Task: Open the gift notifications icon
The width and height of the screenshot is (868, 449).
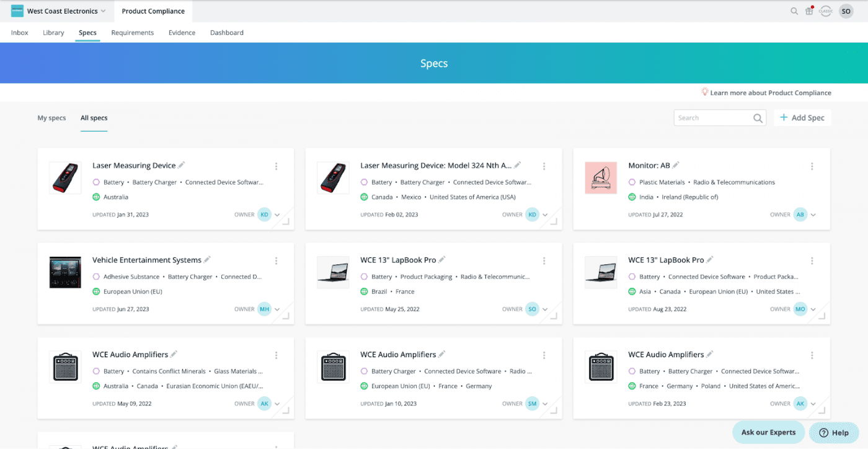Action: coord(809,11)
